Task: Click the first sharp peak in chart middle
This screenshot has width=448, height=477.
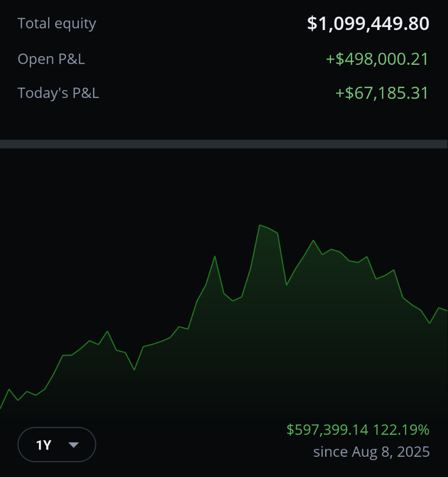Action: 215,257
